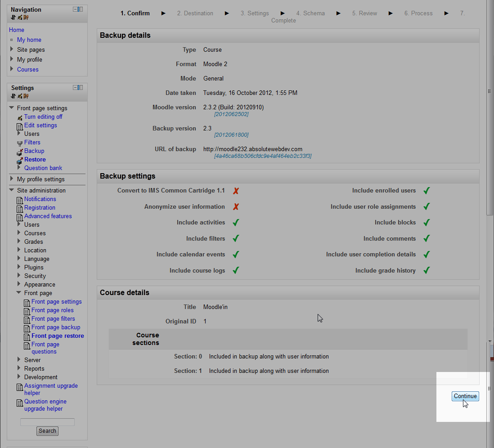494x448 pixels.
Task: Go to My home link
Action: pos(29,40)
